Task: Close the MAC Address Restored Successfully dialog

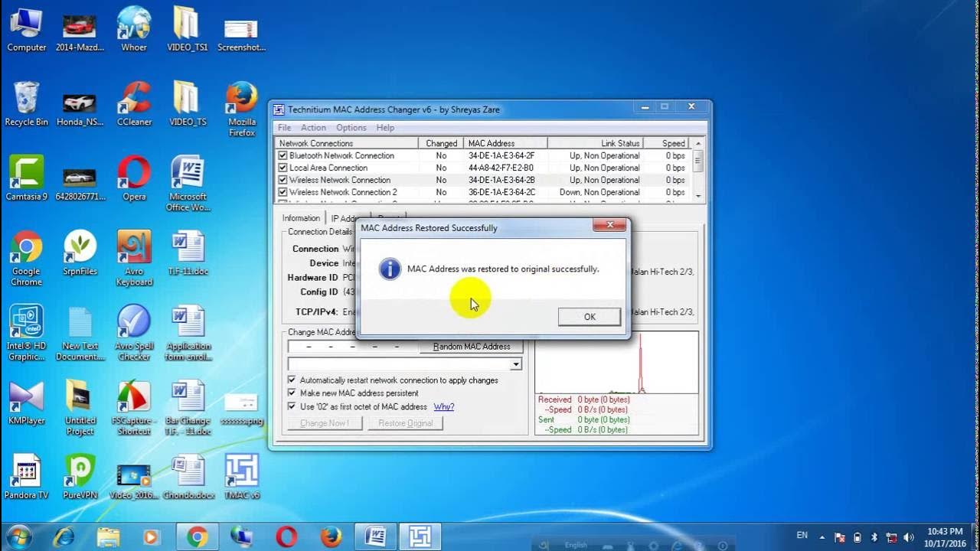Action: tap(609, 225)
